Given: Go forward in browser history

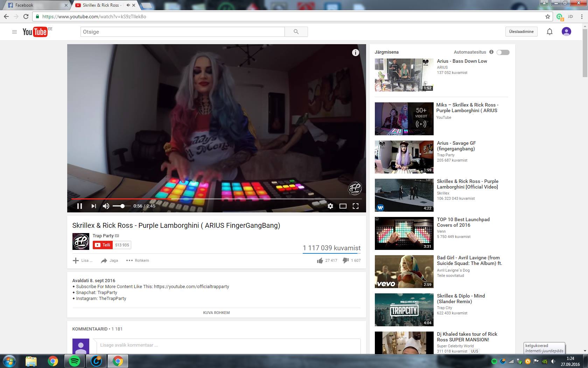Looking at the screenshot, I should 16,16.
